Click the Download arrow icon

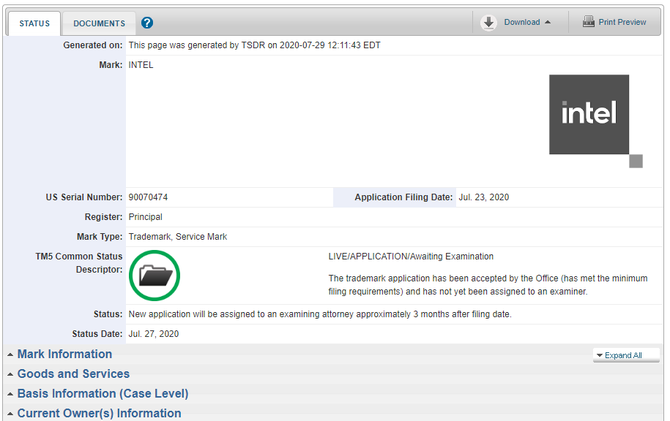488,22
